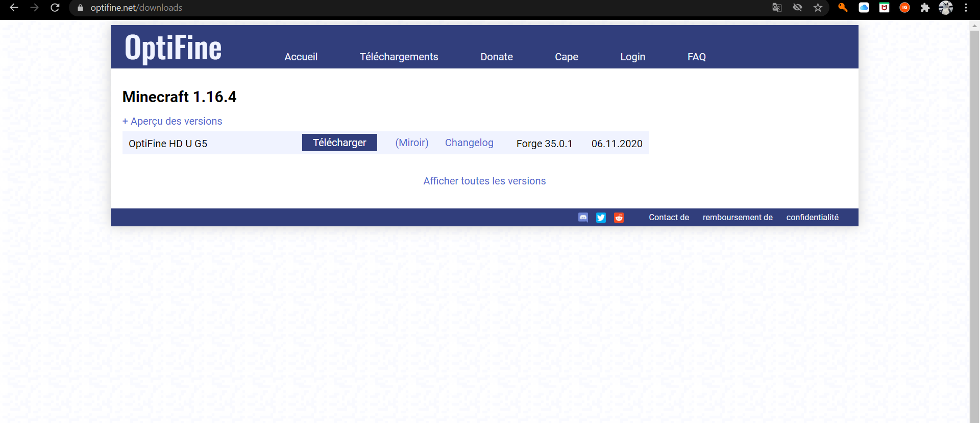The image size is (980, 423).
Task: Open the browser three-dot menu
Action: coord(966,8)
